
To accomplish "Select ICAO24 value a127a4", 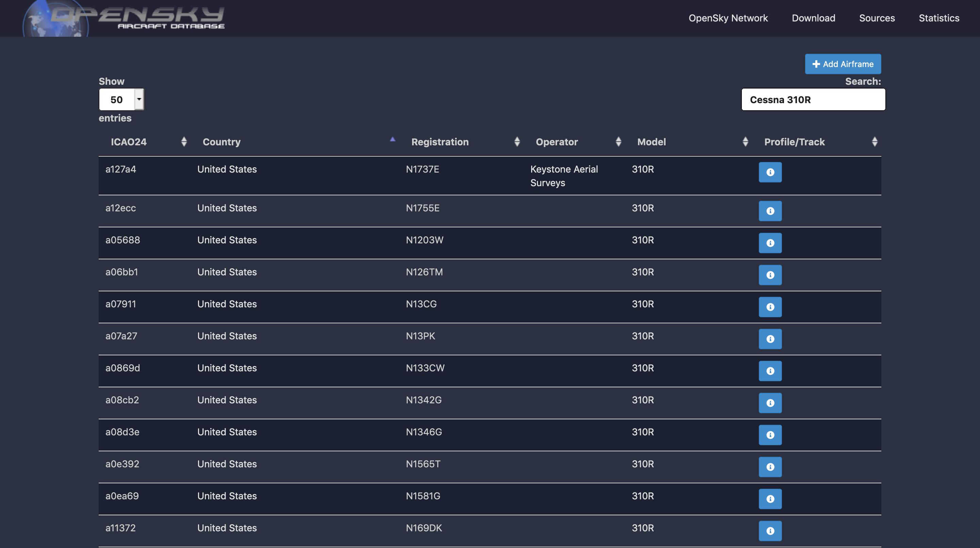I will tap(120, 170).
